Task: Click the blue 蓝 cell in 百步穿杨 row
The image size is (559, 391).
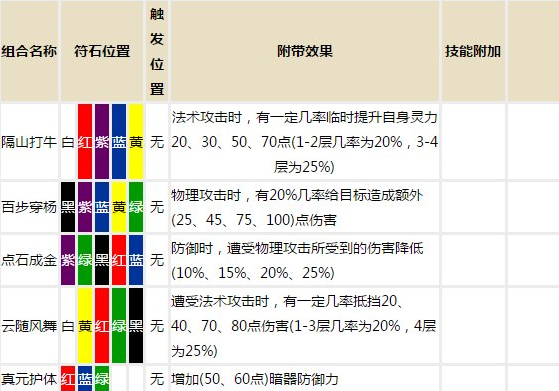Action: click(x=102, y=207)
